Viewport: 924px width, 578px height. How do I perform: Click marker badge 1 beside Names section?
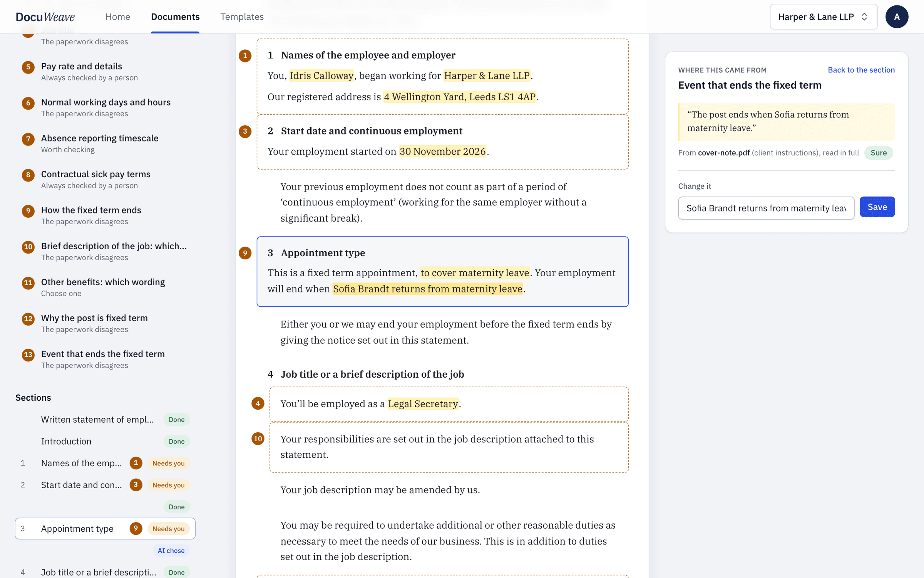(x=245, y=55)
